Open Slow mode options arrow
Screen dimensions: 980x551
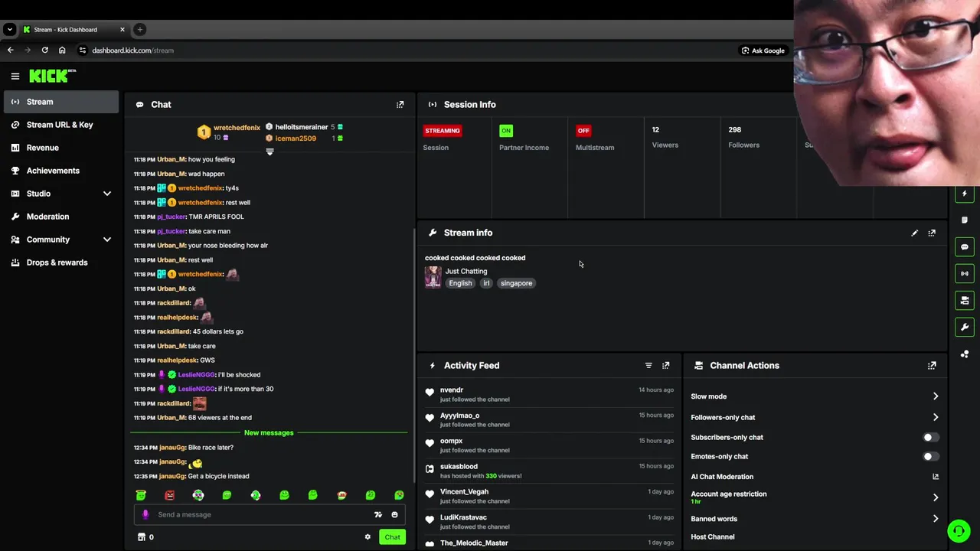pos(935,396)
